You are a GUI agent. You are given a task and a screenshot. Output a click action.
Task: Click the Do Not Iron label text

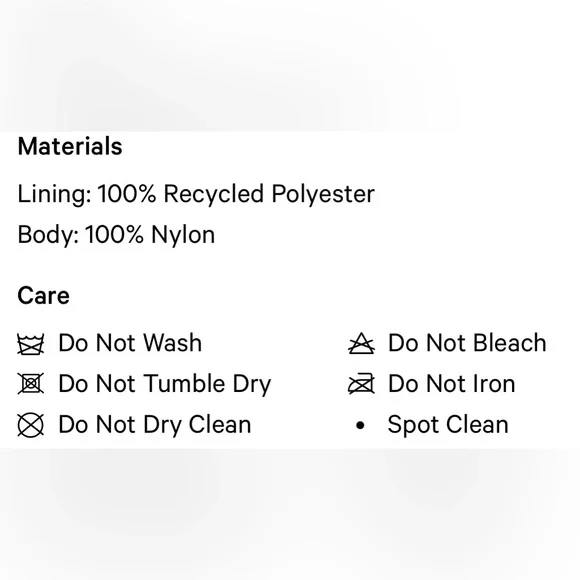pyautogui.click(x=452, y=384)
